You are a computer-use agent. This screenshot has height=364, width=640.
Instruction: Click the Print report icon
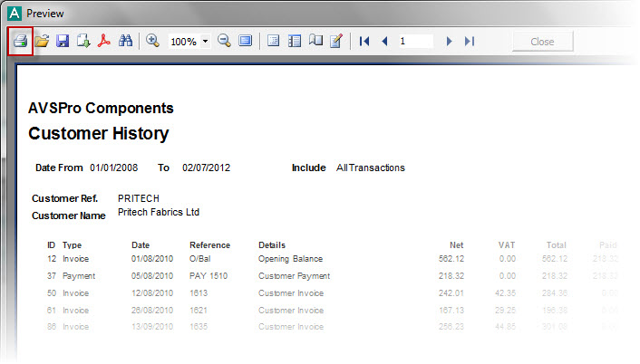point(20,42)
